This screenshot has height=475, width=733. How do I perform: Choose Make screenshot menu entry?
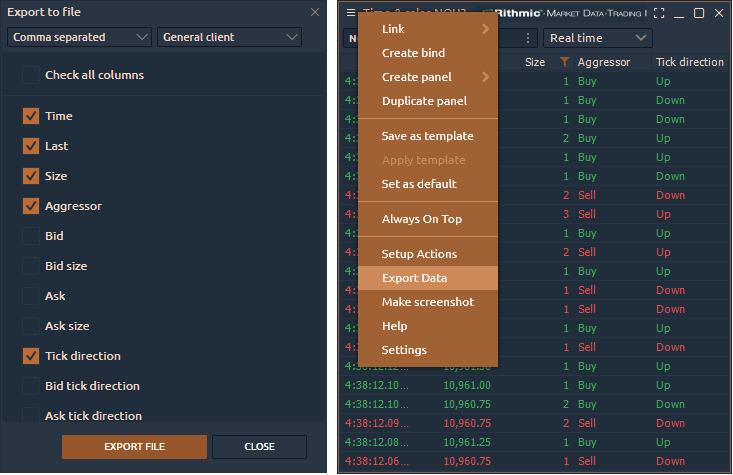pos(427,302)
